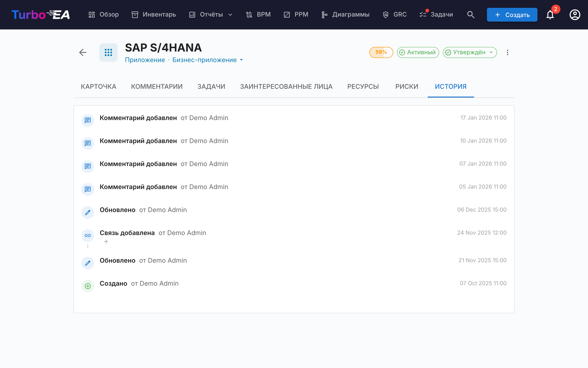Open the three-dot more actions menu
Viewport: 588px width, 368px height.
point(507,52)
